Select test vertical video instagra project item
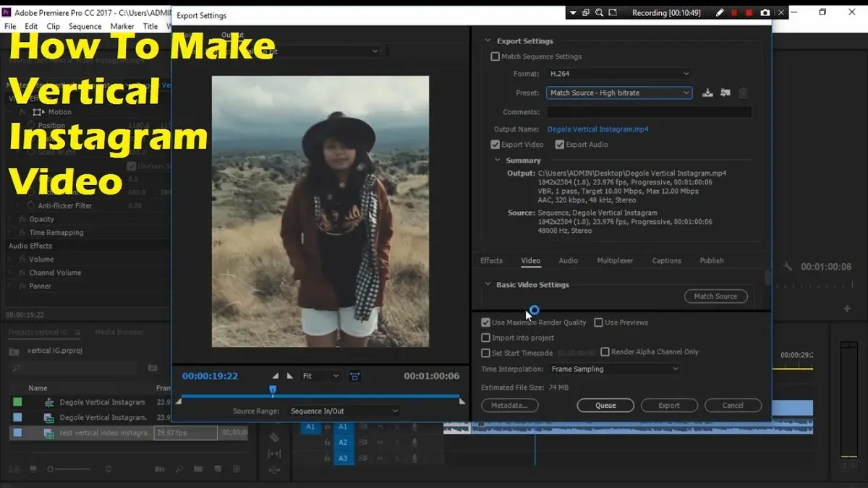868x488 pixels. click(x=103, y=433)
